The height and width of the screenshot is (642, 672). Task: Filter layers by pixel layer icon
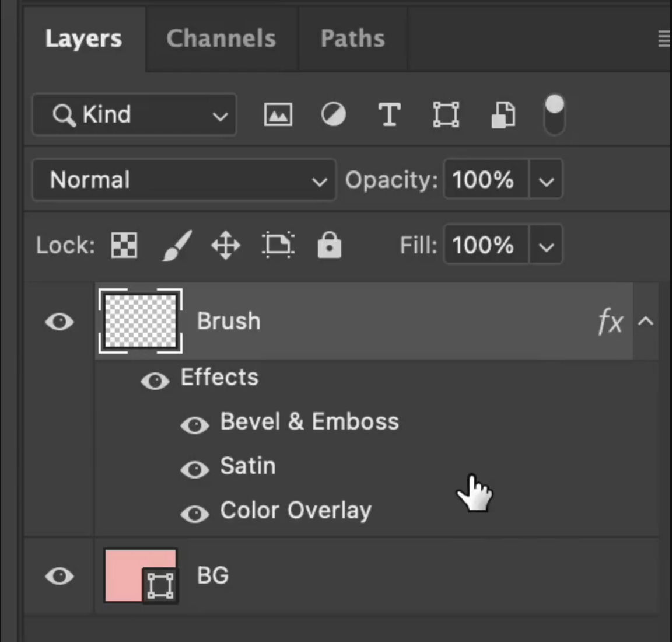[278, 114]
